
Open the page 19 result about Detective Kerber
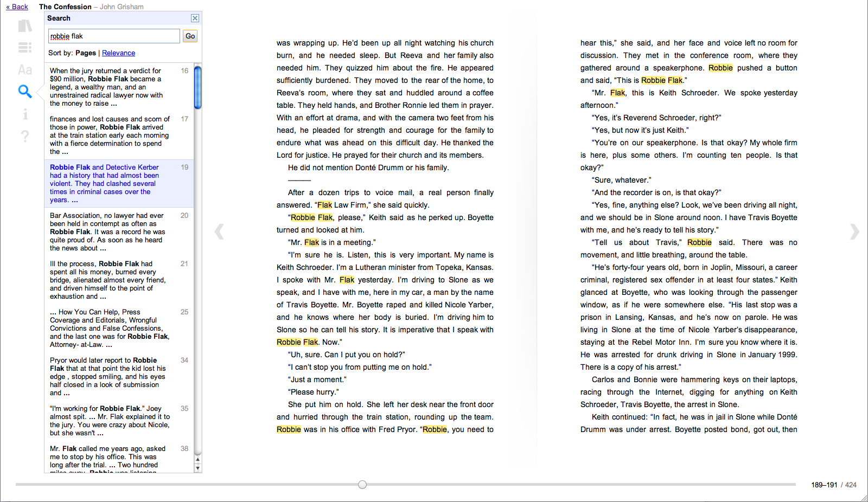point(119,184)
